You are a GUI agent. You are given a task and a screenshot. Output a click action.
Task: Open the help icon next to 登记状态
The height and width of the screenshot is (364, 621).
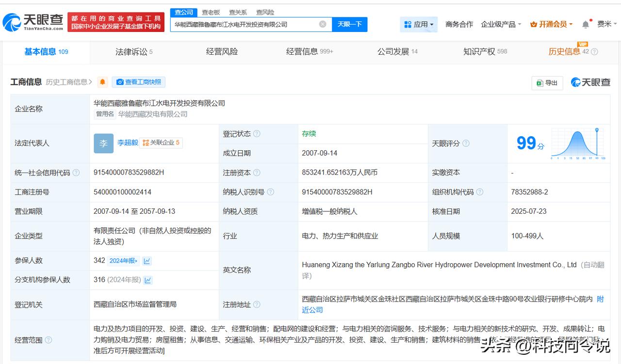click(257, 134)
